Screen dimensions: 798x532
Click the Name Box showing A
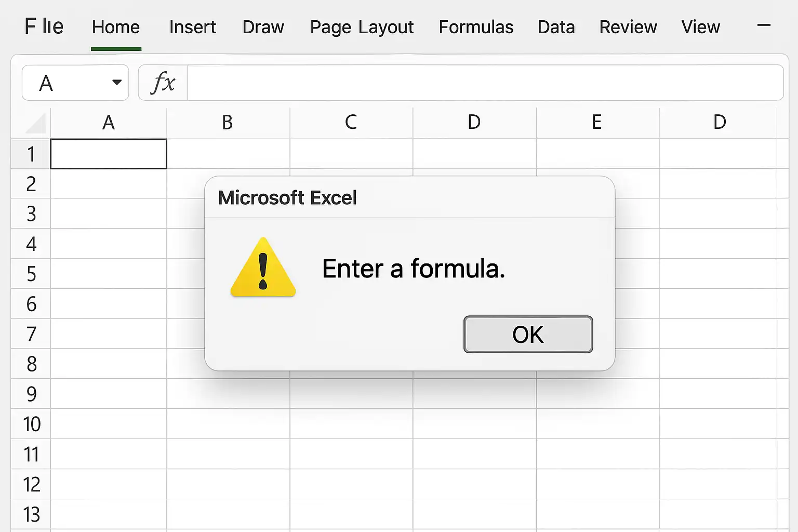(x=65, y=83)
